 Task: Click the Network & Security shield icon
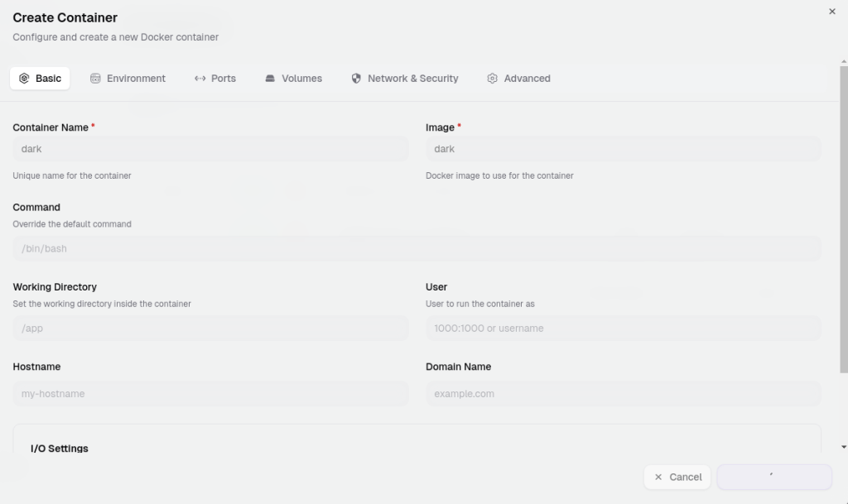pyautogui.click(x=356, y=79)
